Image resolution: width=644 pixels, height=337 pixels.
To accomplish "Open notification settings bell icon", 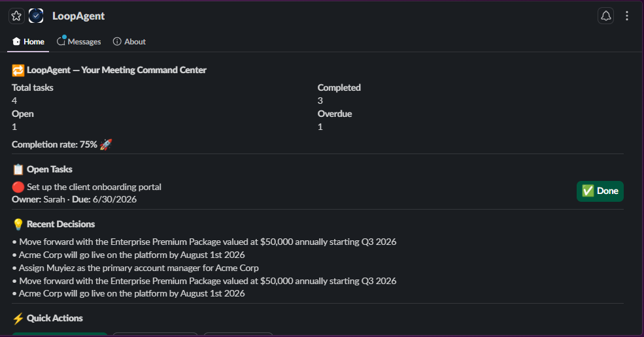I will click(x=605, y=16).
